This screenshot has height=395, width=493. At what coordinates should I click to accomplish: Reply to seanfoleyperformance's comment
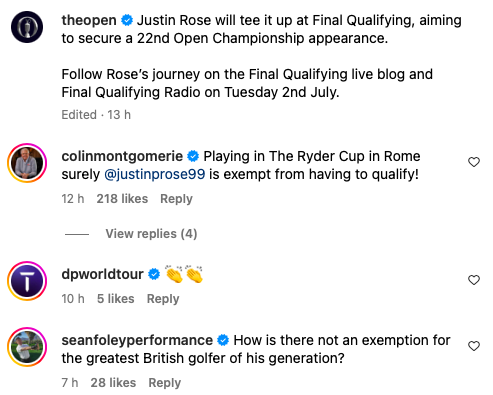point(165,383)
